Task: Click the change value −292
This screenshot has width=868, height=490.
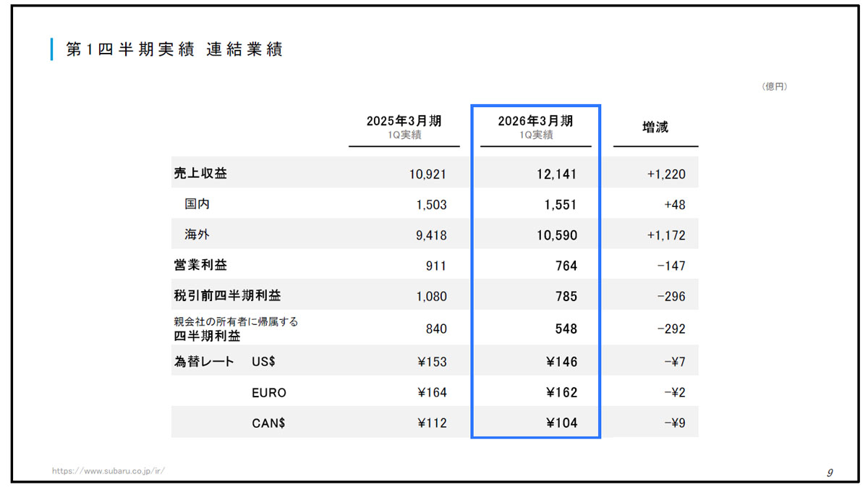Action: click(x=672, y=329)
